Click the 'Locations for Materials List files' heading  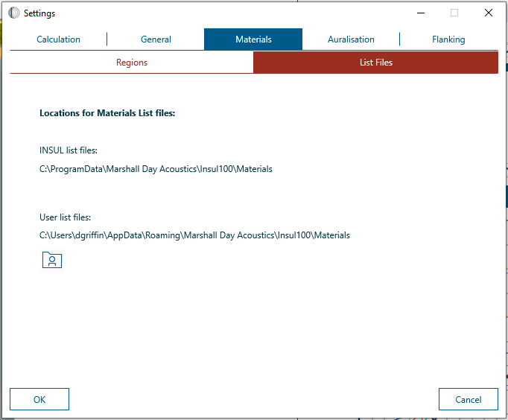point(107,113)
